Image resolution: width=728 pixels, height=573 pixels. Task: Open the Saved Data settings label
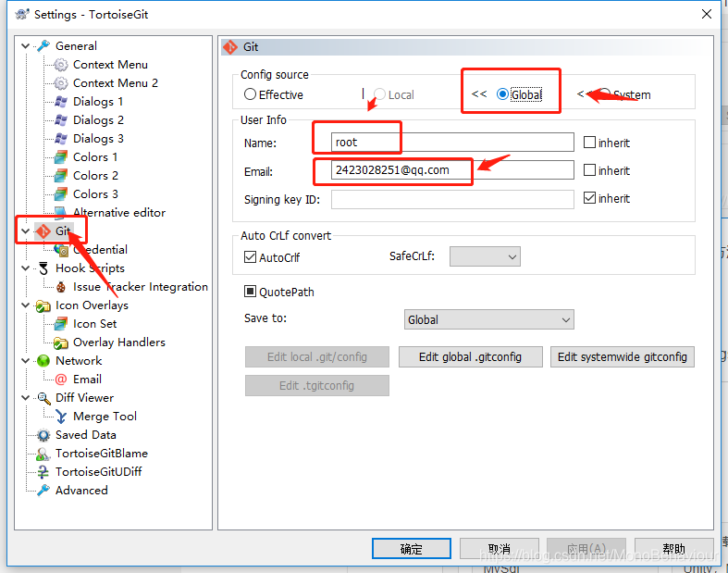(86, 435)
